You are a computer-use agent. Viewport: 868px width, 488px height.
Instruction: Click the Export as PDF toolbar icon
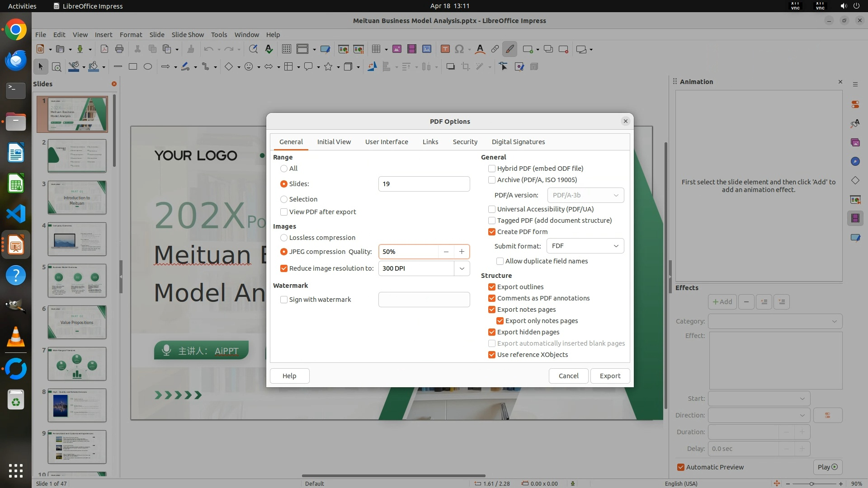(x=104, y=49)
